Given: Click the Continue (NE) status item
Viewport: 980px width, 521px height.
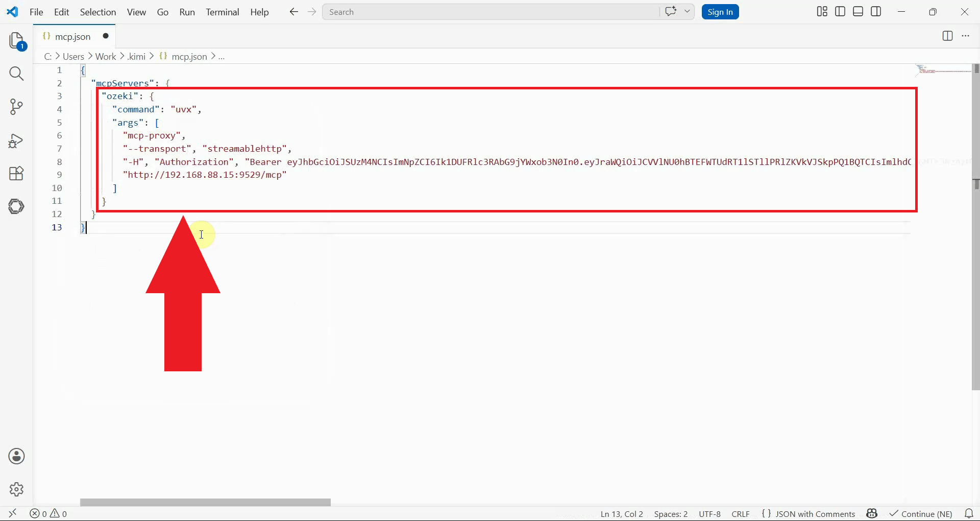Looking at the screenshot, I should tap(921, 514).
